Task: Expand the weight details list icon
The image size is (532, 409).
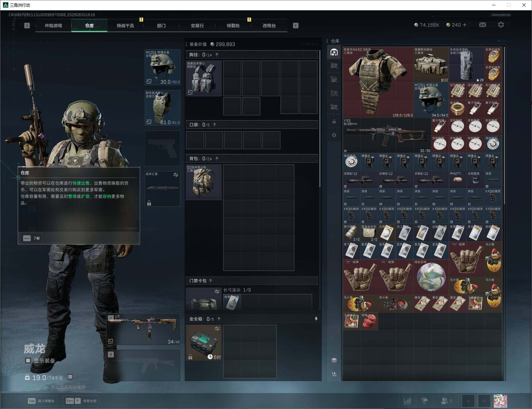Action: (70, 377)
